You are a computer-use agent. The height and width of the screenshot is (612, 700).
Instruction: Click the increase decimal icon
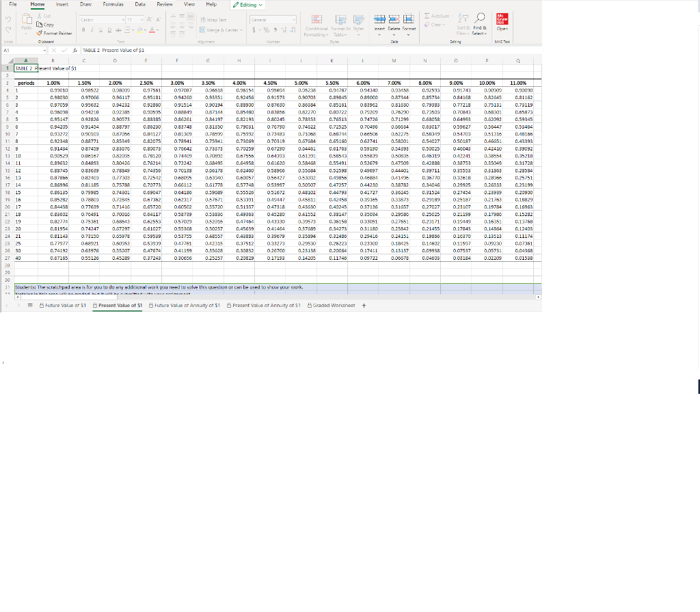pyautogui.click(x=284, y=30)
